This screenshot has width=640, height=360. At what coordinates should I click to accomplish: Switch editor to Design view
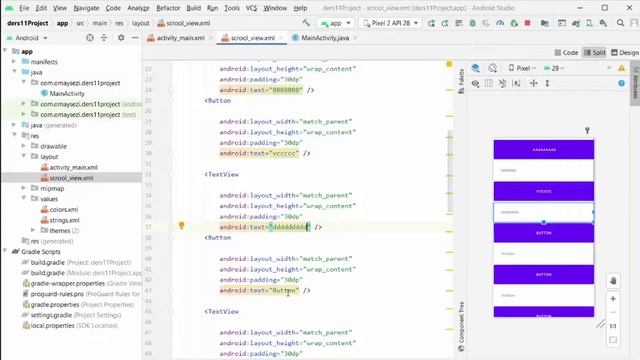click(x=624, y=53)
